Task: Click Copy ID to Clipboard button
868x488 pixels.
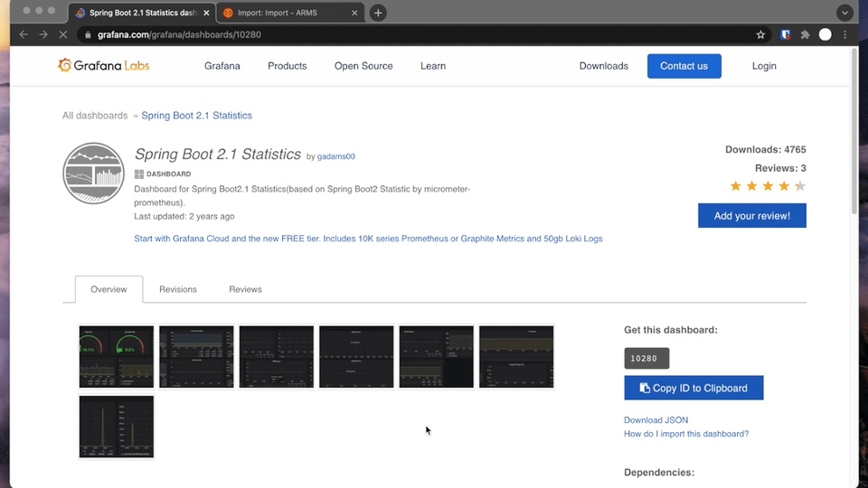Action: pos(693,388)
